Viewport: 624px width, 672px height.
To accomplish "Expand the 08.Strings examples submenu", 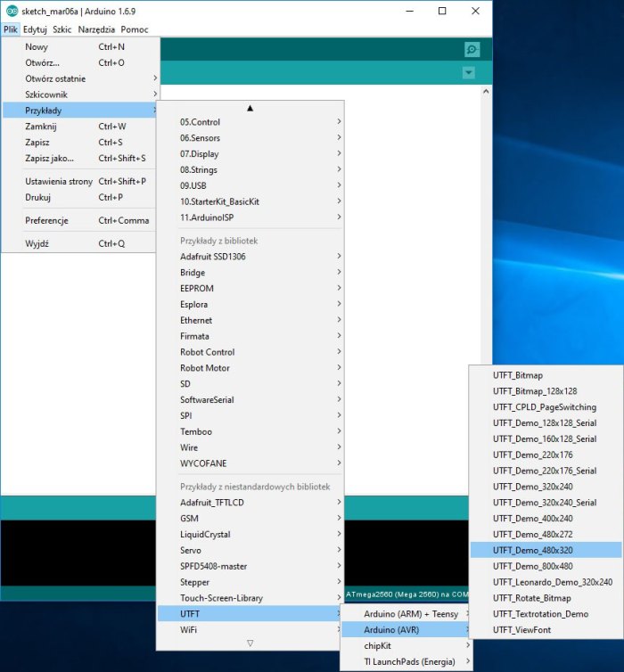I will tap(250, 169).
